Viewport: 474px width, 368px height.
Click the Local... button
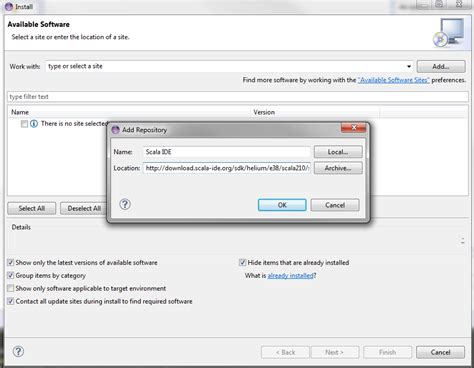[x=338, y=152]
